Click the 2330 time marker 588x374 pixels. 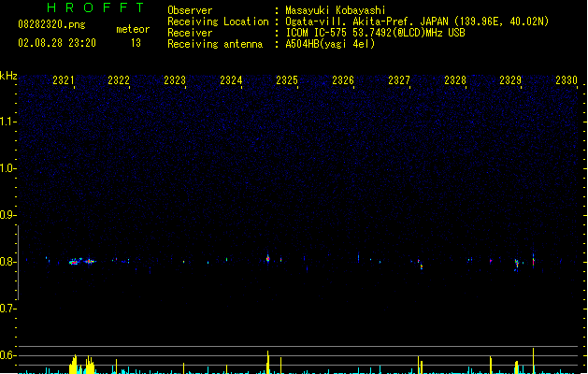click(566, 80)
